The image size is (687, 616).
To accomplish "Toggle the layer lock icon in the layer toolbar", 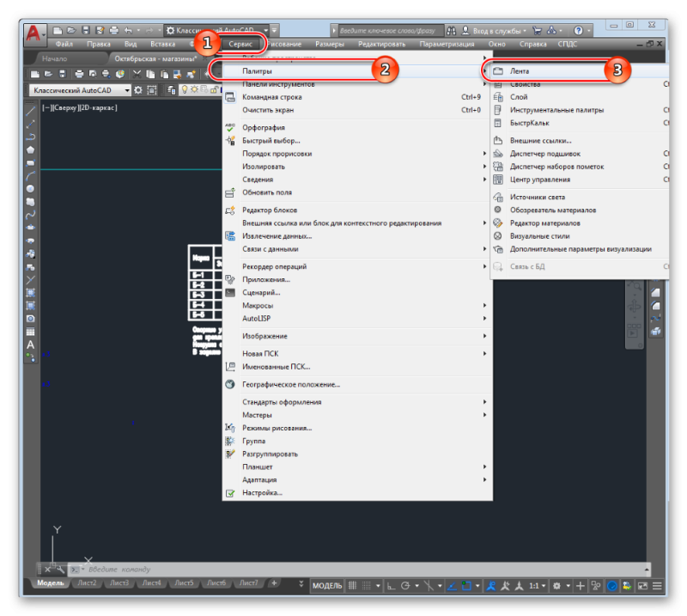I will tap(214, 90).
